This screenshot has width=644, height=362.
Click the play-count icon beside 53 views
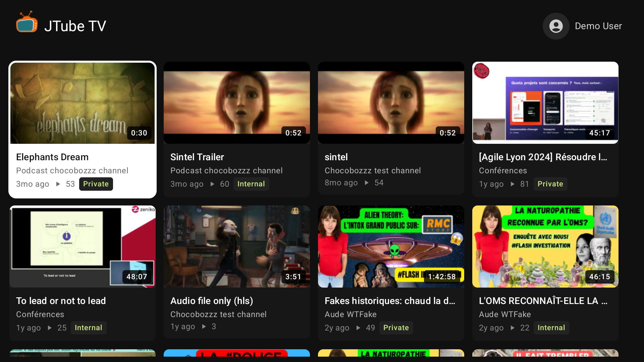click(x=58, y=184)
